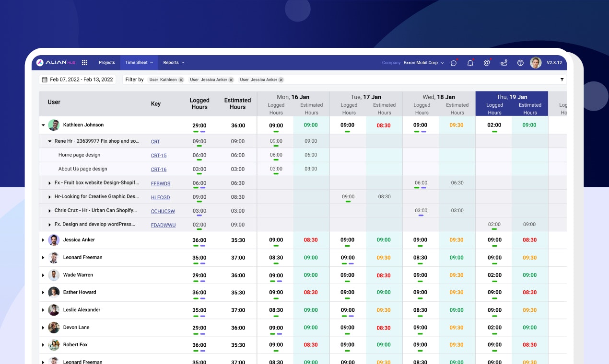The height and width of the screenshot is (364, 609).
Task: Expand the Chris Cruz - Hr project
Action: point(50,211)
